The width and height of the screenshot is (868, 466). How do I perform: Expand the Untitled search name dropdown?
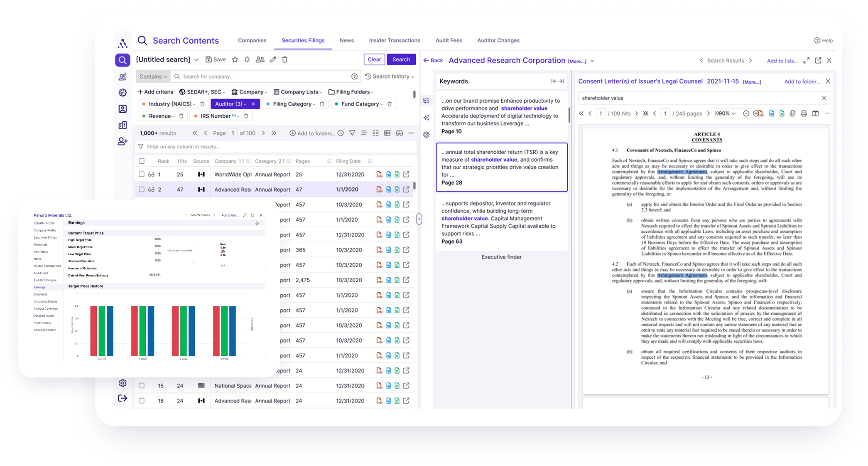[196, 60]
